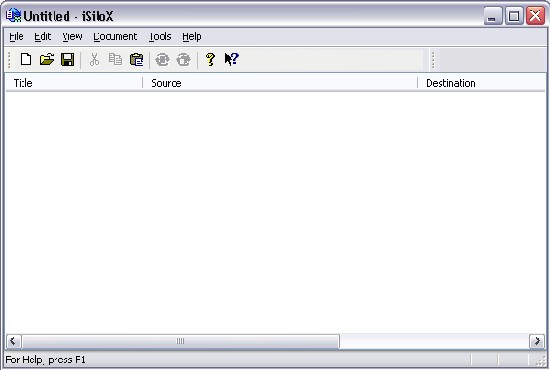Open the File menu
This screenshot has height=370, width=550.
[x=16, y=36]
